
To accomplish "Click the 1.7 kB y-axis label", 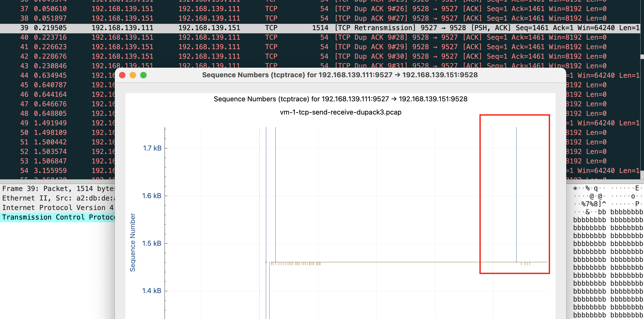I will point(152,148).
